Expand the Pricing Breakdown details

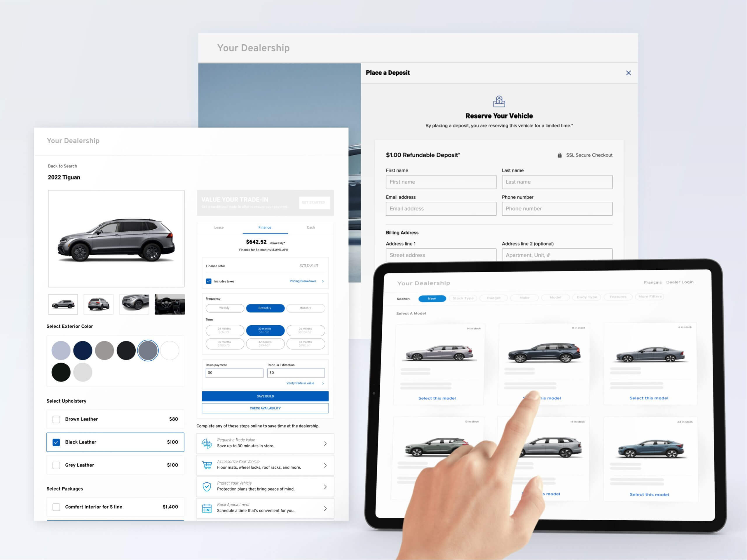pos(305,281)
